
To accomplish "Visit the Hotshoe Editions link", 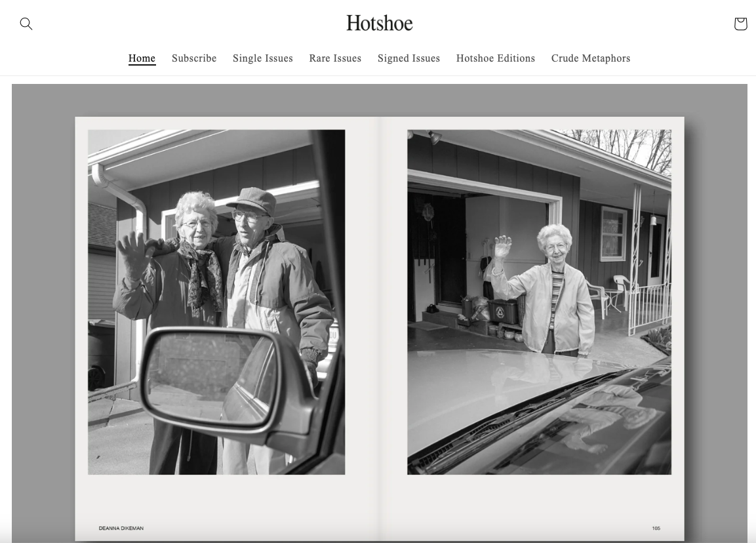I will pyautogui.click(x=496, y=58).
